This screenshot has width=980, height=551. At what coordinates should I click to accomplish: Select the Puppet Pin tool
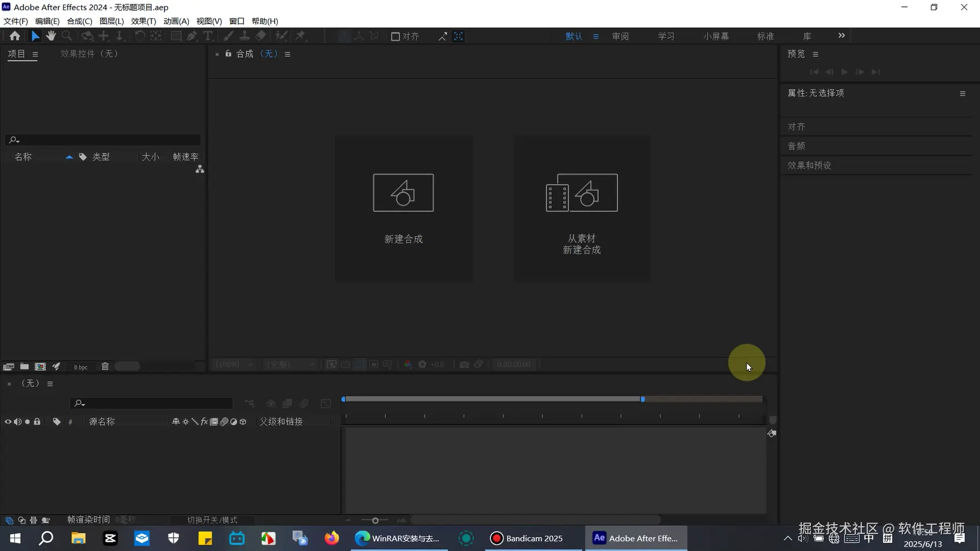pos(301,36)
